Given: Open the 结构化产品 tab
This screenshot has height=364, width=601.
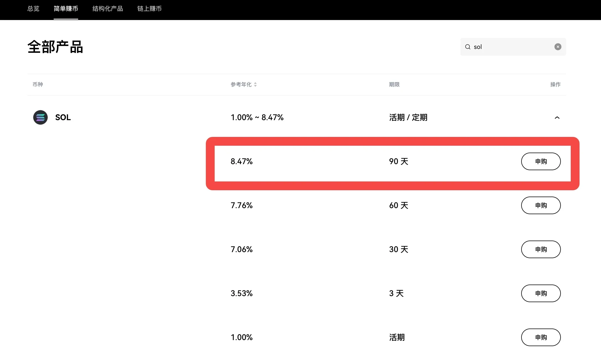Looking at the screenshot, I should click(x=108, y=9).
